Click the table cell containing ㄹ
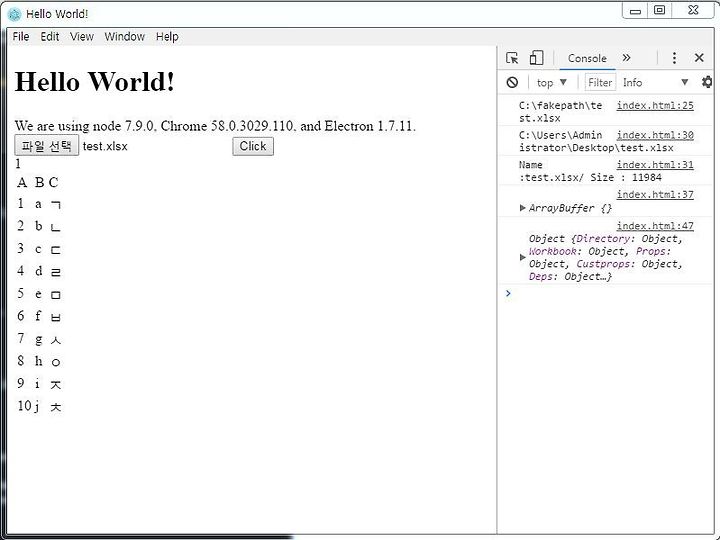This screenshot has height=540, width=720. coord(56,272)
